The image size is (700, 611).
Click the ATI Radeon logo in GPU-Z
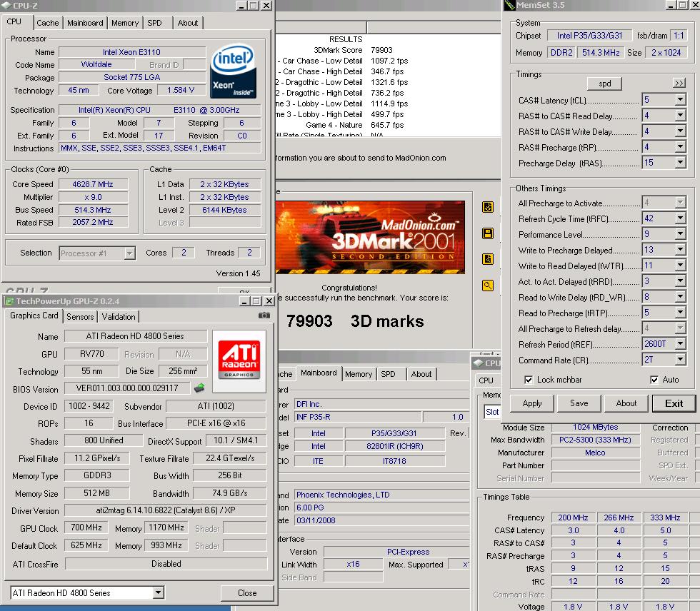pyautogui.click(x=239, y=360)
